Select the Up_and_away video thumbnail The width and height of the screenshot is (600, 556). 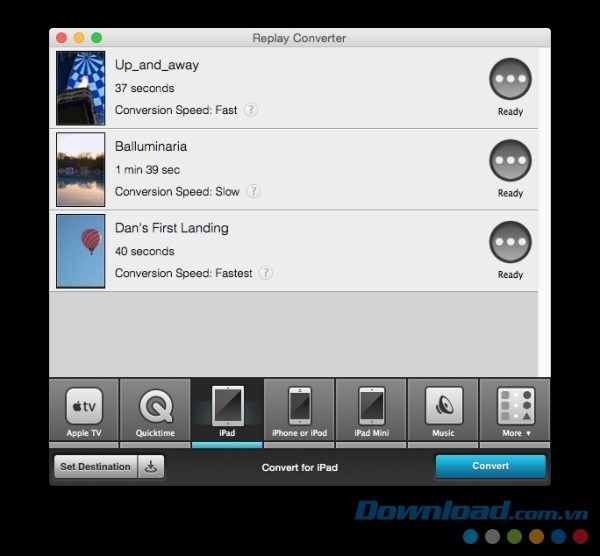(81, 88)
